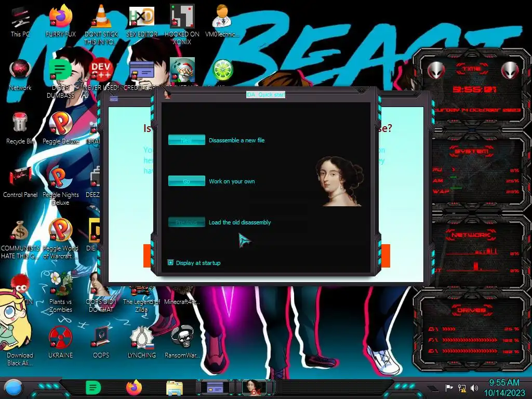
Task: Click New to disassemble a new file
Action: pyautogui.click(x=187, y=140)
